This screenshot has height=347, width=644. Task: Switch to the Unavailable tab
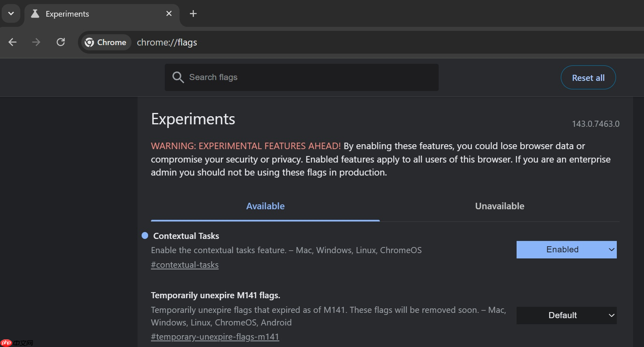pos(500,206)
